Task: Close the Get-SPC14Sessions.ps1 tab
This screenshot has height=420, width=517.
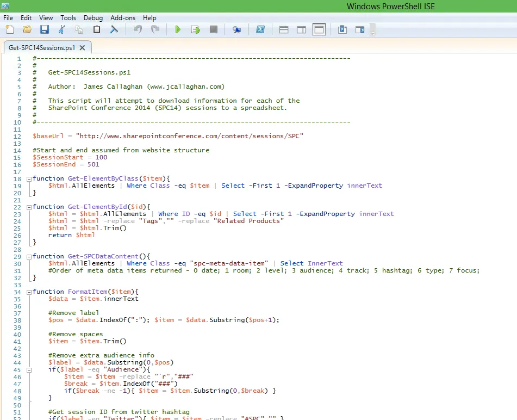Action: tap(83, 47)
